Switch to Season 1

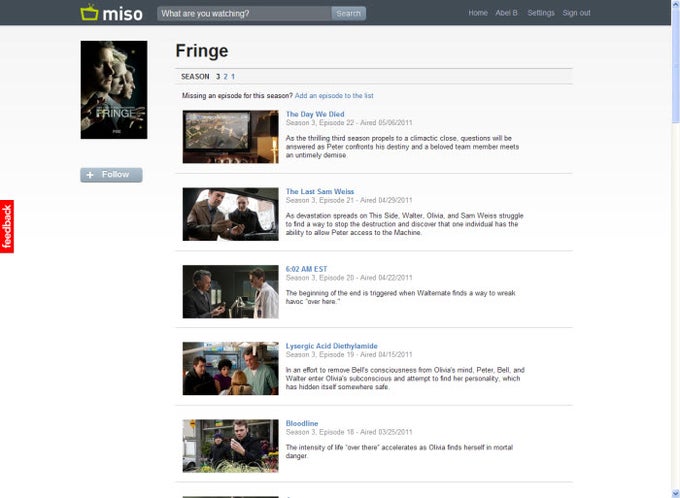click(233, 76)
